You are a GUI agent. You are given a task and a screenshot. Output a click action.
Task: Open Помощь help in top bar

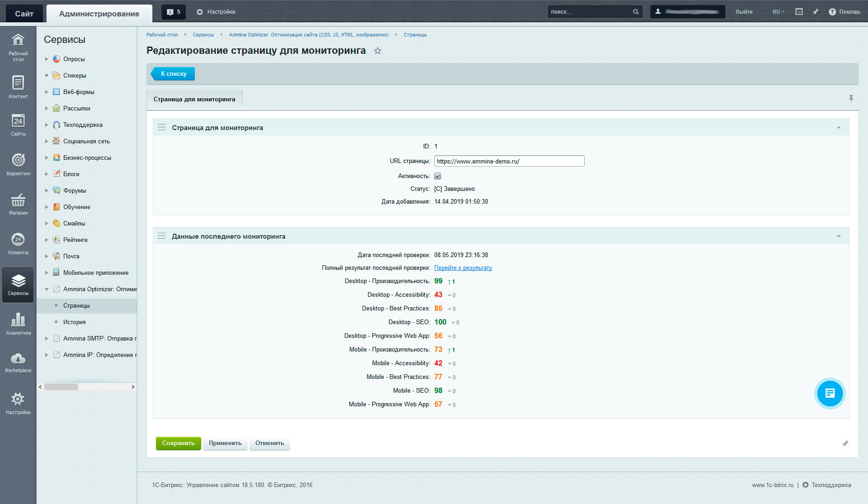[x=844, y=12]
